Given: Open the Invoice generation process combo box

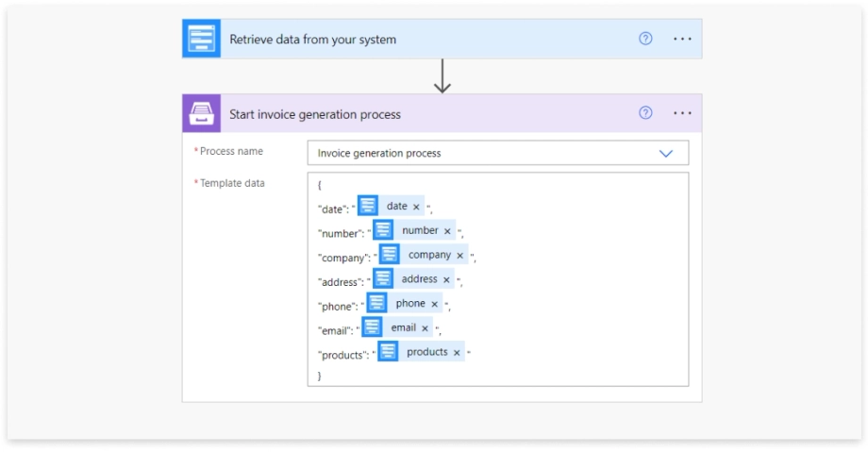Looking at the screenshot, I should [x=498, y=153].
